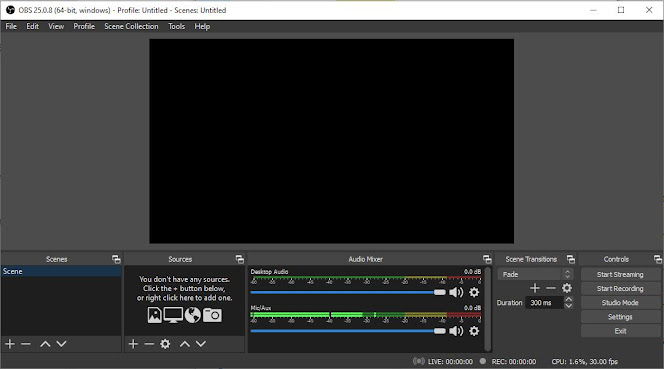Move source down in Sources panel
The height and width of the screenshot is (369, 664).
pyautogui.click(x=201, y=344)
